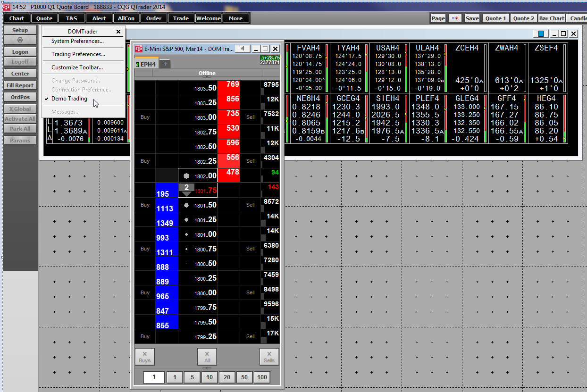This screenshot has width=587, height=392.
Task: Cancel all sell orders with X Sells
Action: 269,357
